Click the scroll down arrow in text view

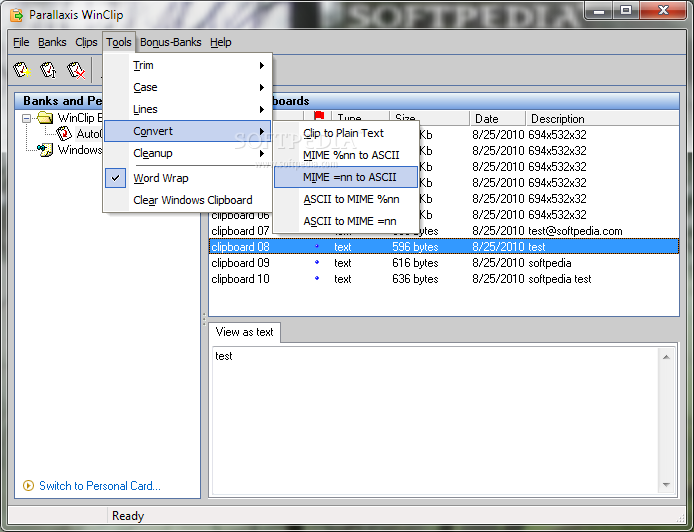point(666,485)
